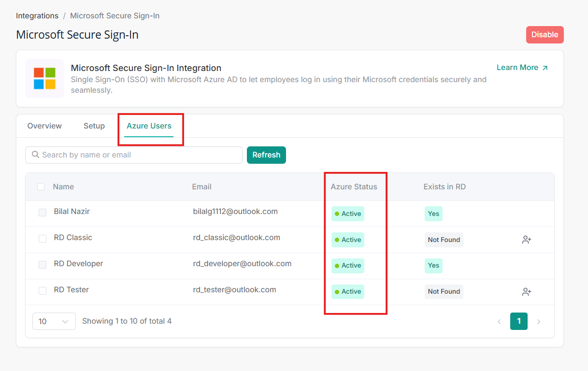Click the search magnifier icon
588x371 pixels.
35,155
